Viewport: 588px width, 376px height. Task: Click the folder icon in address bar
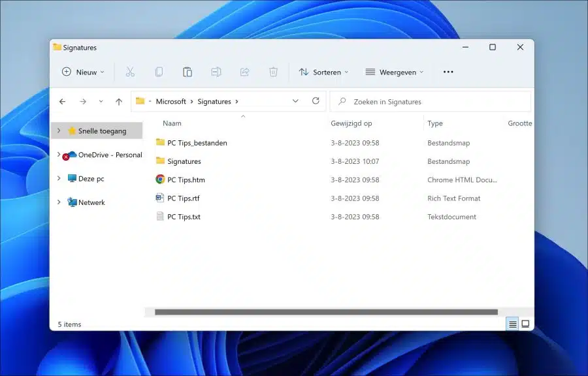tap(140, 101)
